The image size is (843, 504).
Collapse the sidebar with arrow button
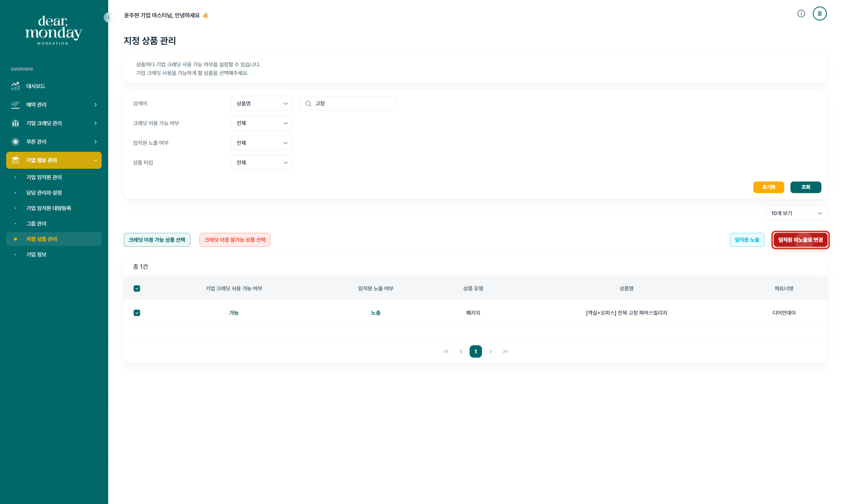(x=108, y=17)
